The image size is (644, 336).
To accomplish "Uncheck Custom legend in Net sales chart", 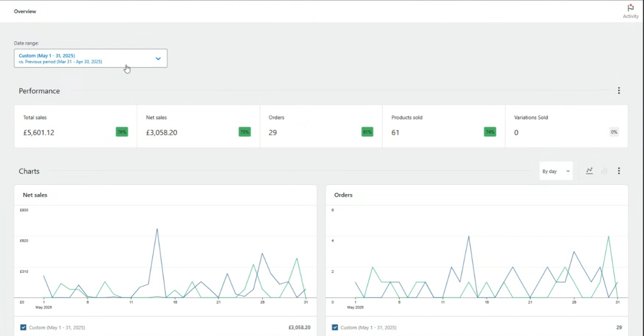I will click(23, 327).
